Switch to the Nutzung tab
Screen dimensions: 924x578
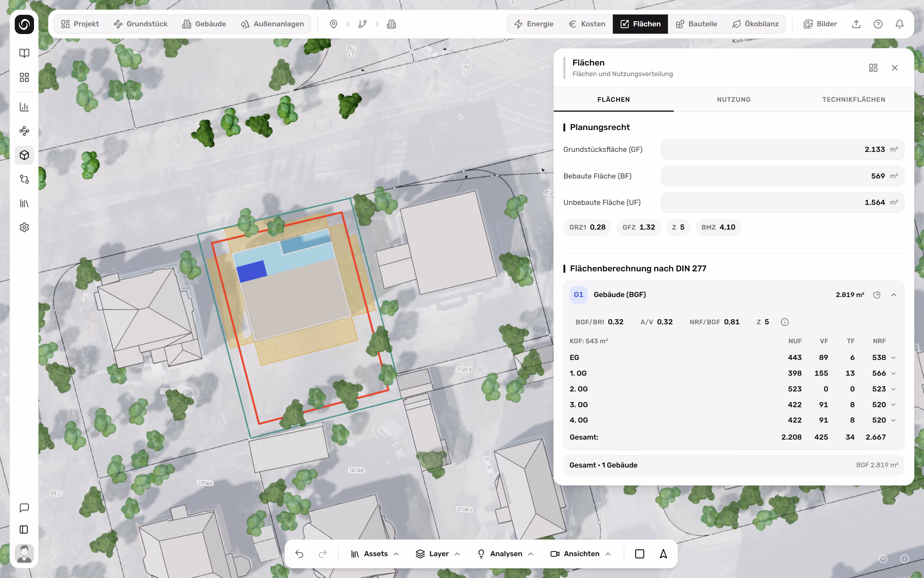(x=733, y=100)
